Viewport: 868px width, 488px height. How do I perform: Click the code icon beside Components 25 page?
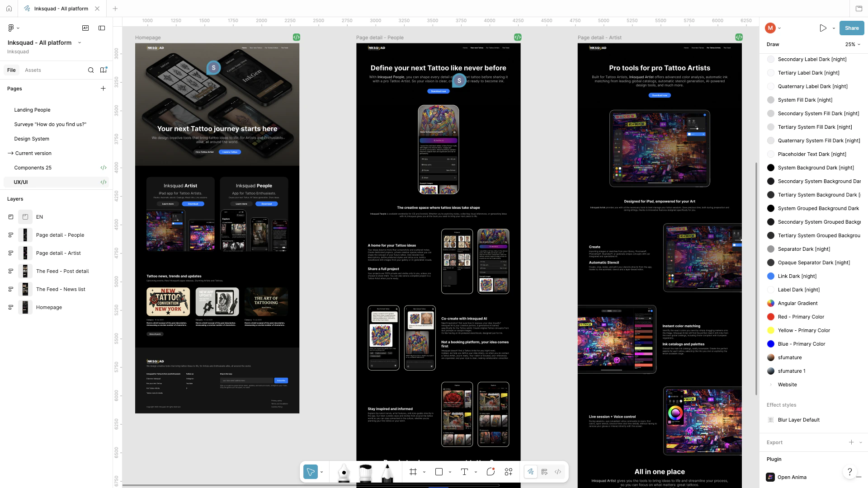104,168
